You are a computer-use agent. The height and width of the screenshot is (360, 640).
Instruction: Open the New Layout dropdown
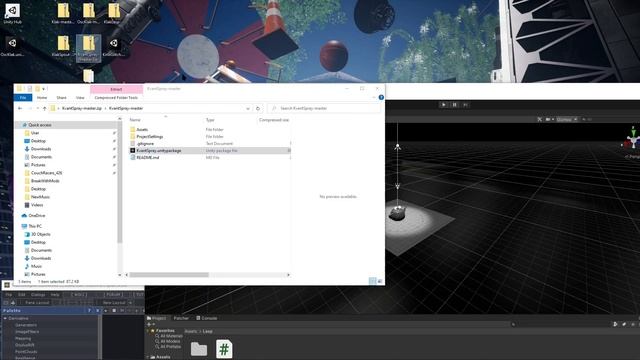pyautogui.click(x=117, y=302)
